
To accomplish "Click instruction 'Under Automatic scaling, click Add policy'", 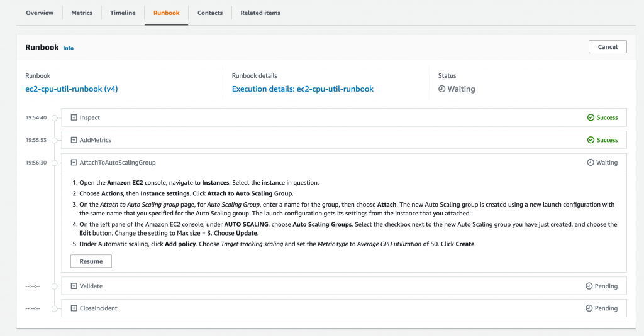I will coord(138,244).
